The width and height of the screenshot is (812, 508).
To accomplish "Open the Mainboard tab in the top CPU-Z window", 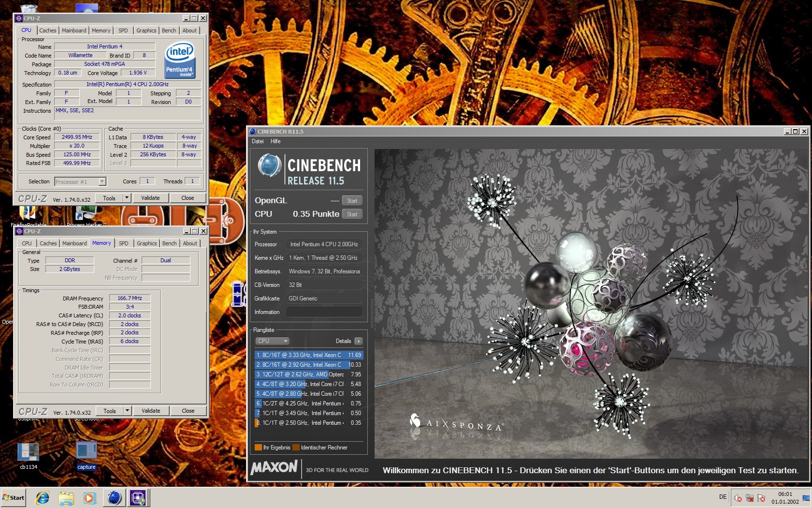I will click(74, 30).
